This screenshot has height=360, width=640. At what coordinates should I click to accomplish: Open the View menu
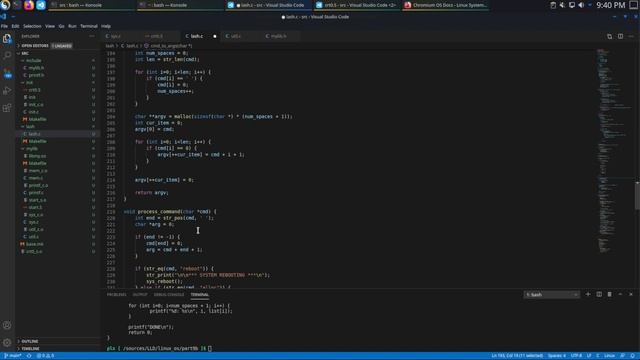pos(50,26)
